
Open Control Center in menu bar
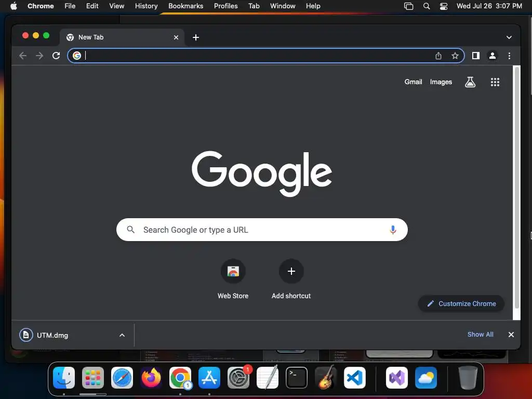(444, 6)
